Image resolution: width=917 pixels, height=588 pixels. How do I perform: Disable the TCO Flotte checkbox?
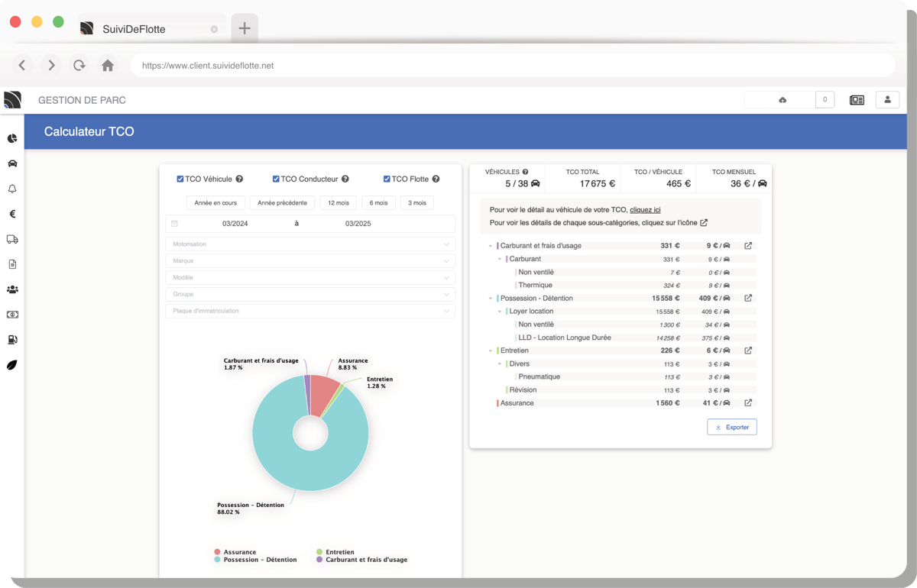tap(387, 179)
